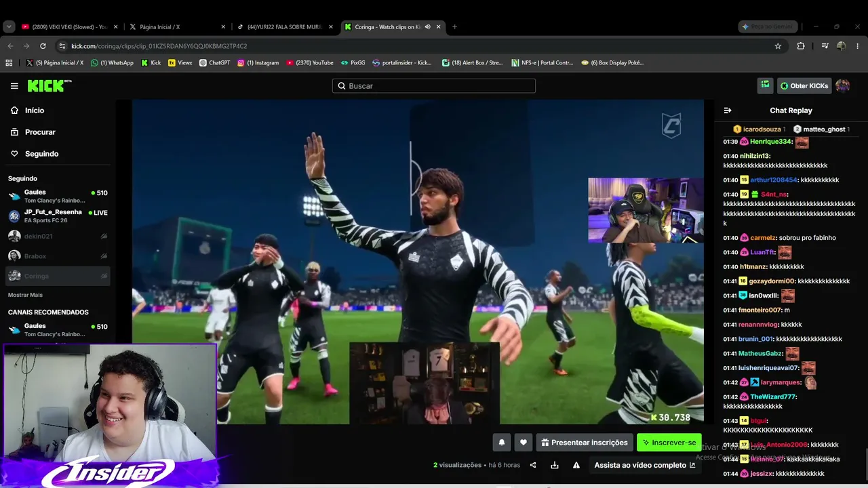Viewport: 868px width, 488px height.
Task: Open the Chrome apps grid
Action: [x=9, y=63]
